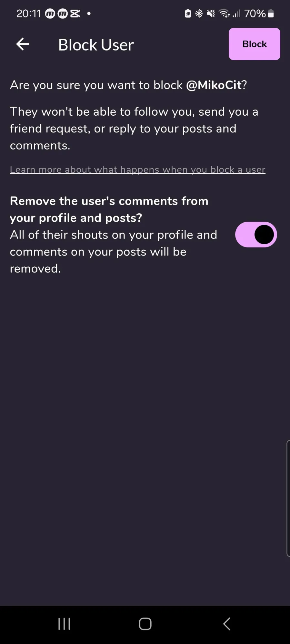Tap the back arrow beside Block User

23,44
